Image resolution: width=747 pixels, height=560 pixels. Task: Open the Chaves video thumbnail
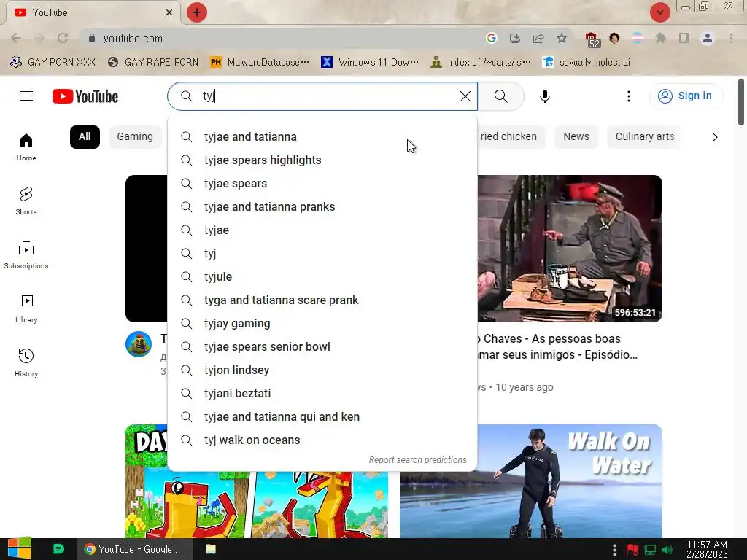point(570,249)
